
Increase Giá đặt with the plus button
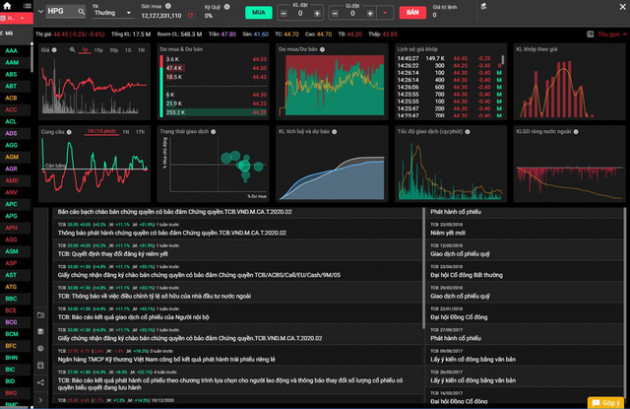pyautogui.click(x=370, y=14)
